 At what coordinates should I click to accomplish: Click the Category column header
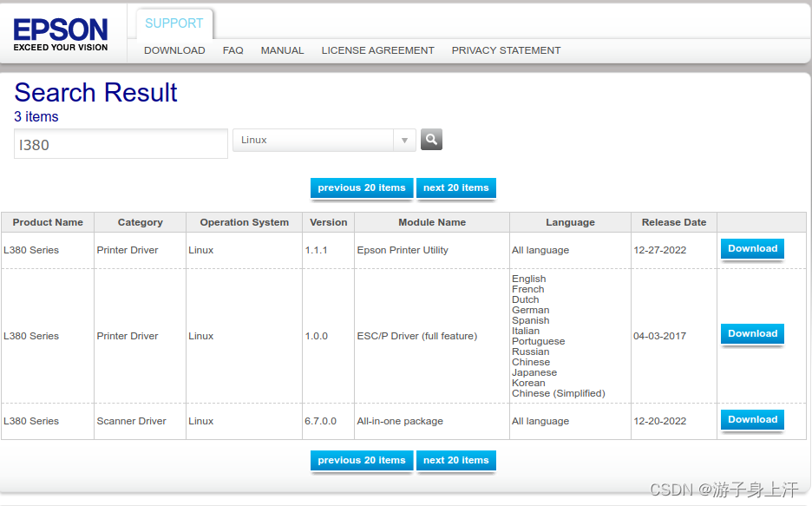pos(140,222)
